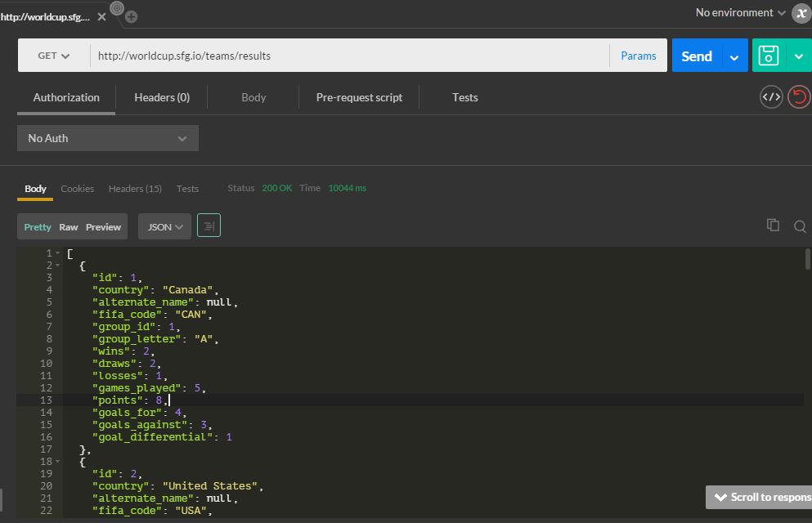The height and width of the screenshot is (523, 812).
Task: Open the JSON format dropdown
Action: 165,227
